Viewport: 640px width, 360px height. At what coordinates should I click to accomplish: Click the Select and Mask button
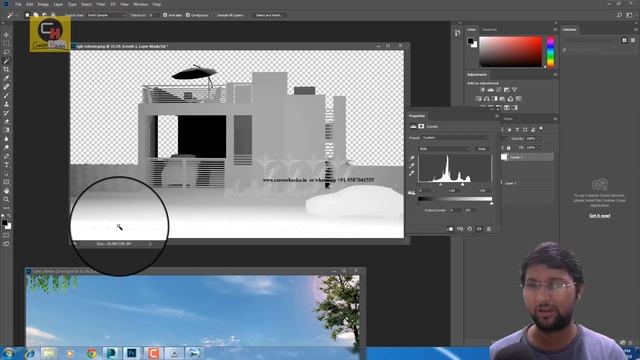[269, 15]
